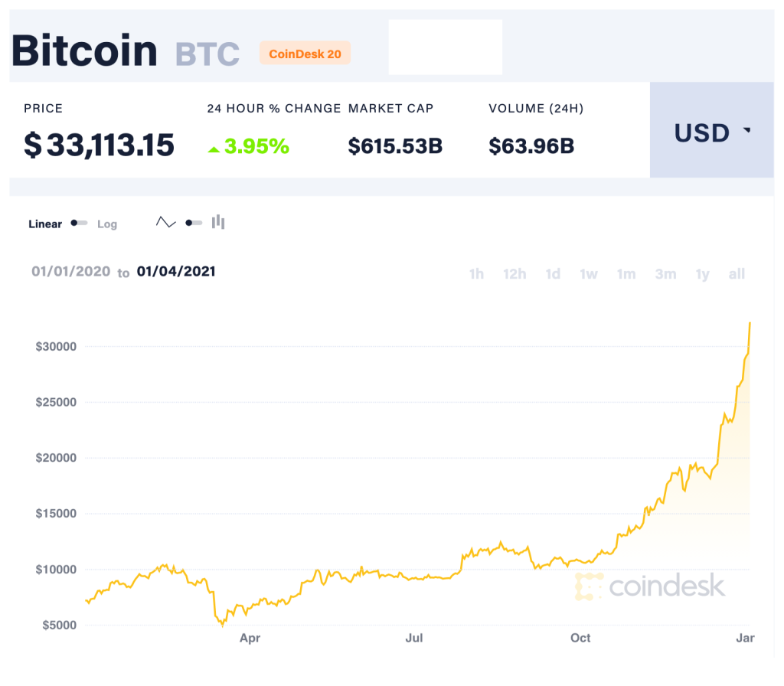This screenshot has width=784, height=686.
Task: Switch chart to 1m range
Action: point(626,274)
